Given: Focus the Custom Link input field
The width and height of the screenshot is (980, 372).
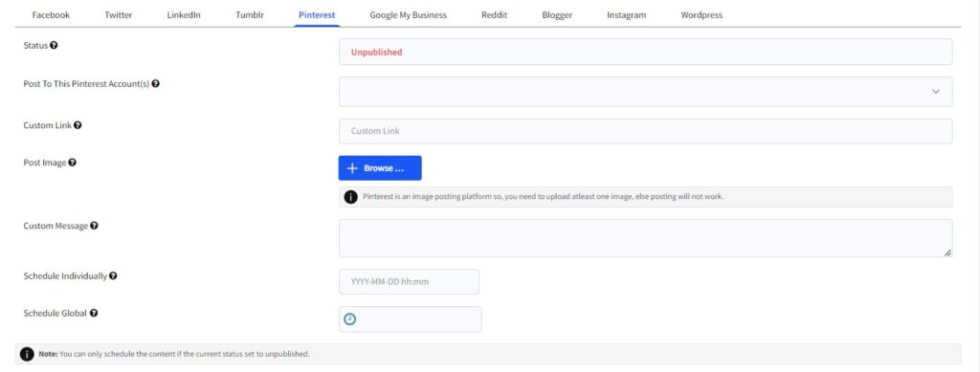Looking at the screenshot, I should 646,131.
